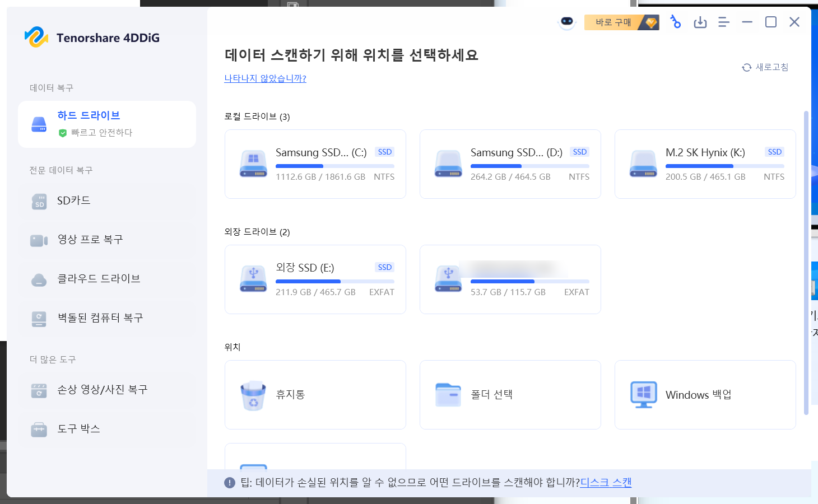Click the download/update icon in title bar
This screenshot has width=818, height=504.
700,22
